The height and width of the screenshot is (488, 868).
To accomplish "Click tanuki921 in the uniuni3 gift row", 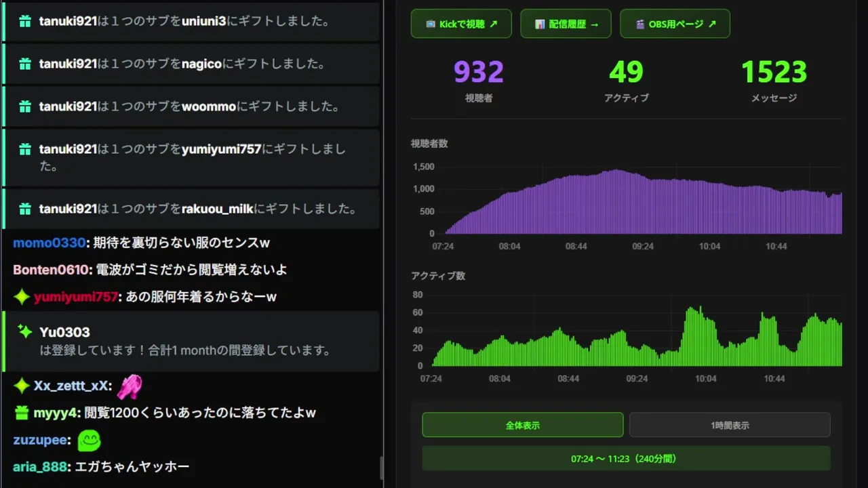I will (x=68, y=22).
